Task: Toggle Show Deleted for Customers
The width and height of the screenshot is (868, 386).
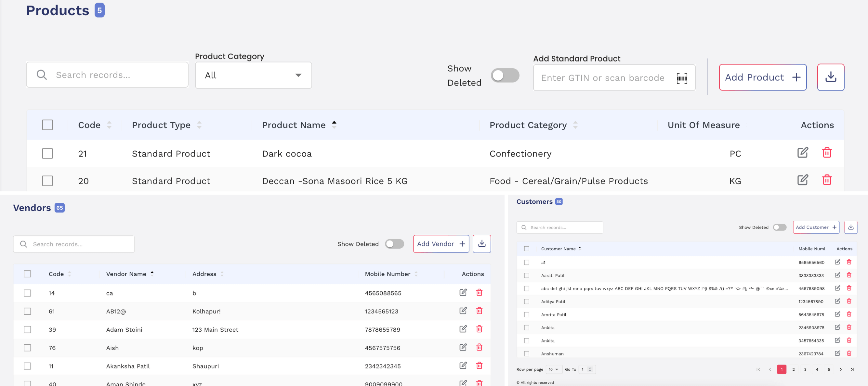Action: coord(779,227)
